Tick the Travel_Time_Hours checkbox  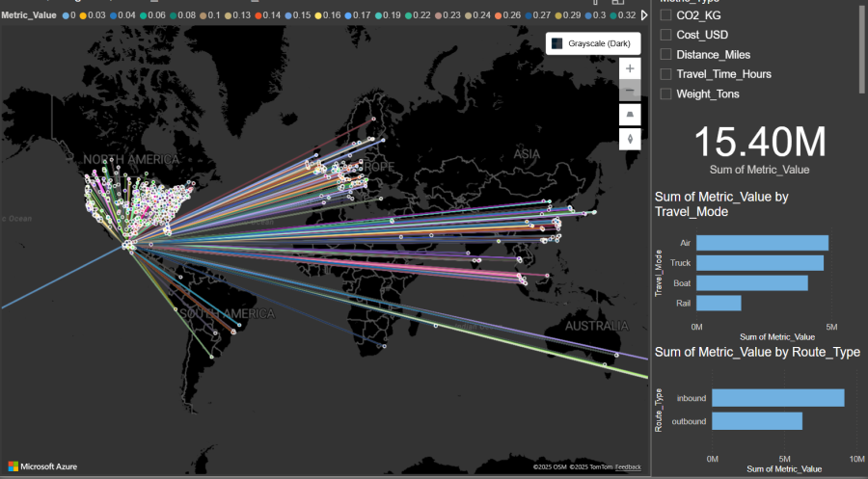pyautogui.click(x=665, y=73)
